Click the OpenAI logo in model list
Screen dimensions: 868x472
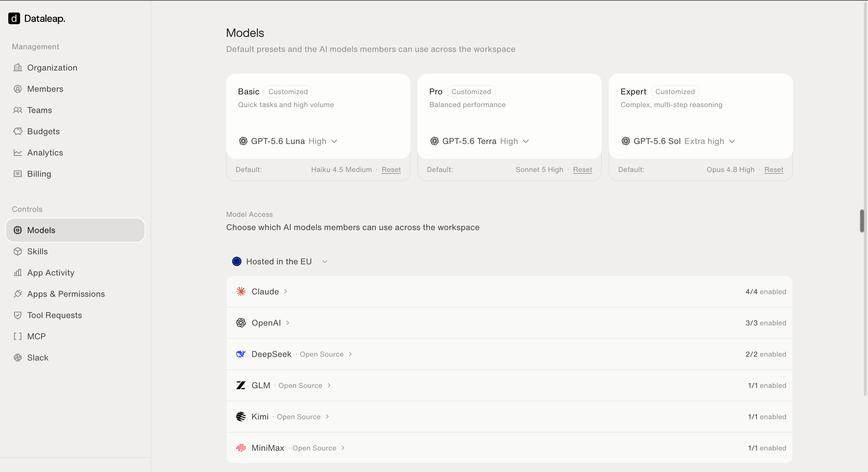pyautogui.click(x=241, y=323)
